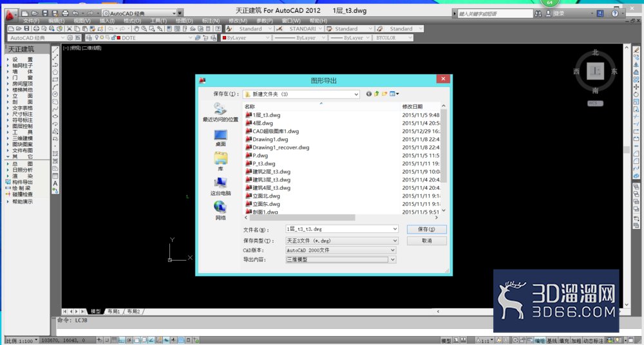Open the 保存在 folder location dropdown
Viewport: 644px width, 345px height.
pyautogui.click(x=301, y=94)
